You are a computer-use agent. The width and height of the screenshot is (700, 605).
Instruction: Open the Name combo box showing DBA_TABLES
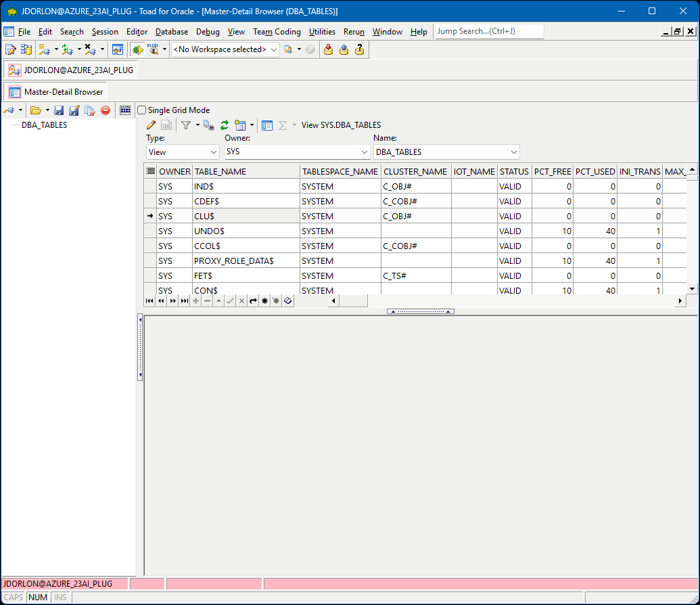pyautogui.click(x=446, y=152)
